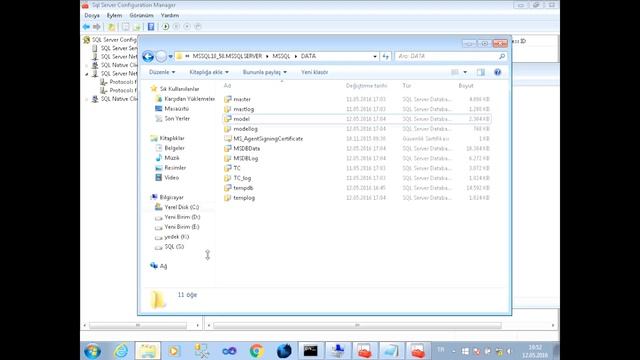Click the change view icon
The height and width of the screenshot is (360, 640).
click(455, 72)
